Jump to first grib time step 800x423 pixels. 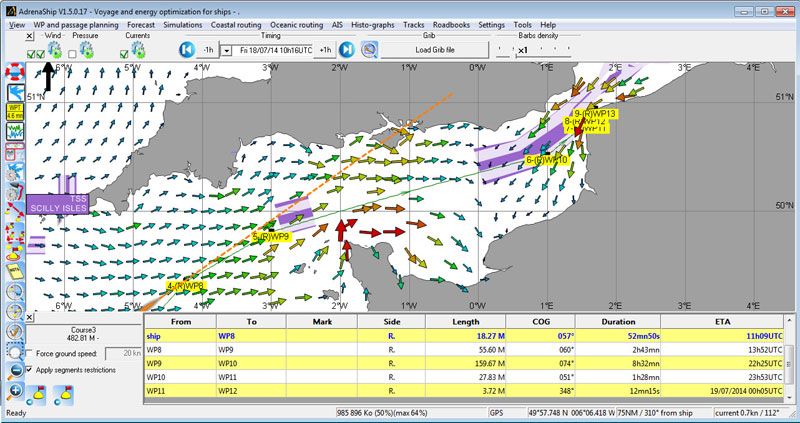coord(187,49)
